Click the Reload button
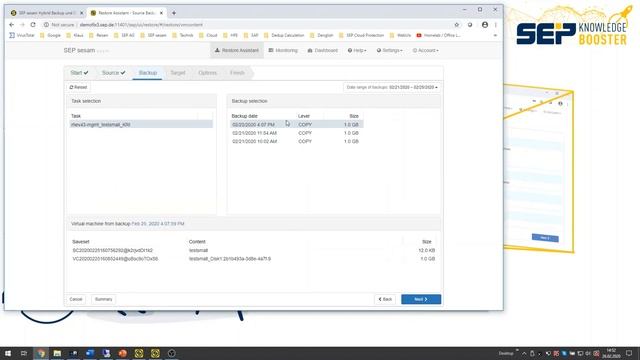 [78, 87]
